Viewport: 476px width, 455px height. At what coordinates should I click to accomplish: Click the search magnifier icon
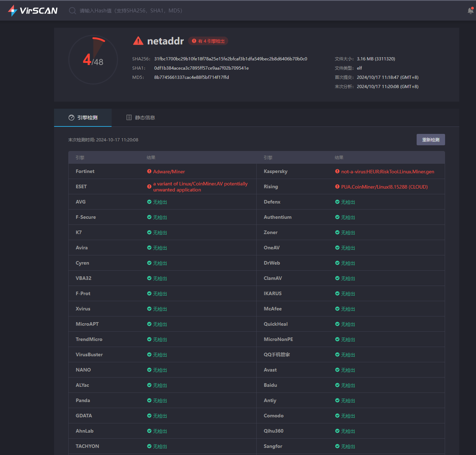click(73, 11)
